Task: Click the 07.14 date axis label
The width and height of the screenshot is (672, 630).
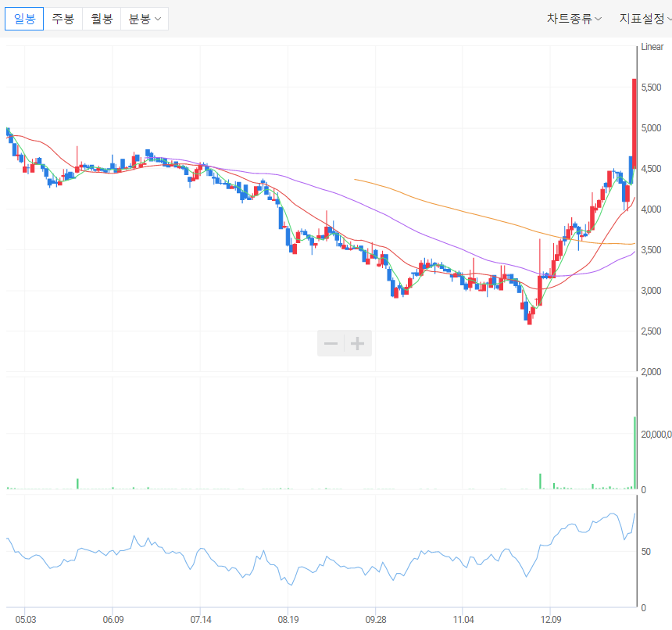Action: coord(201,620)
